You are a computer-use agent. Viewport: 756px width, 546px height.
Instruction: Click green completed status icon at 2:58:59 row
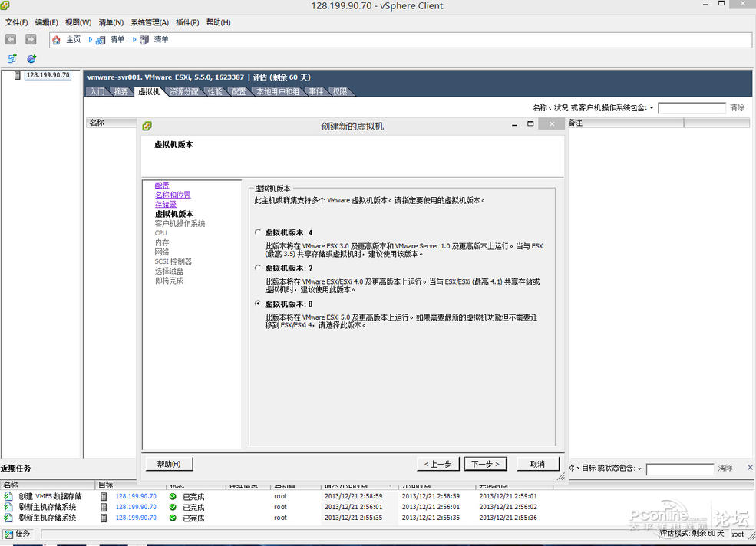coord(173,496)
